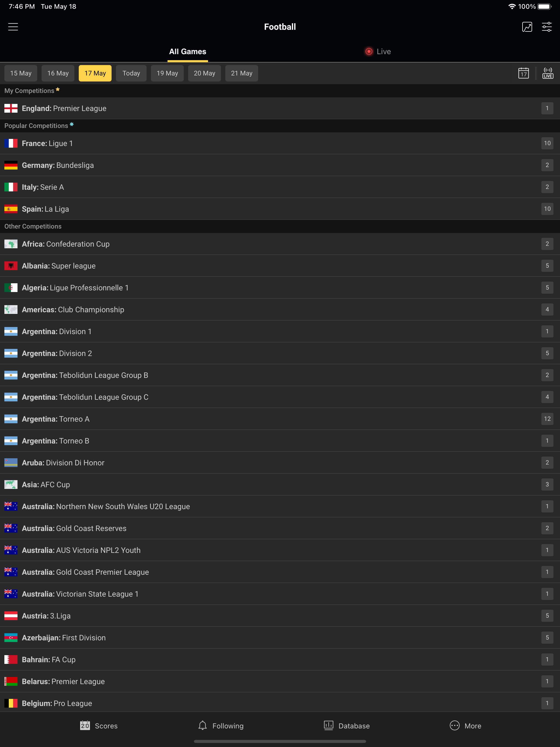Switch to the Live tab

pos(378,51)
